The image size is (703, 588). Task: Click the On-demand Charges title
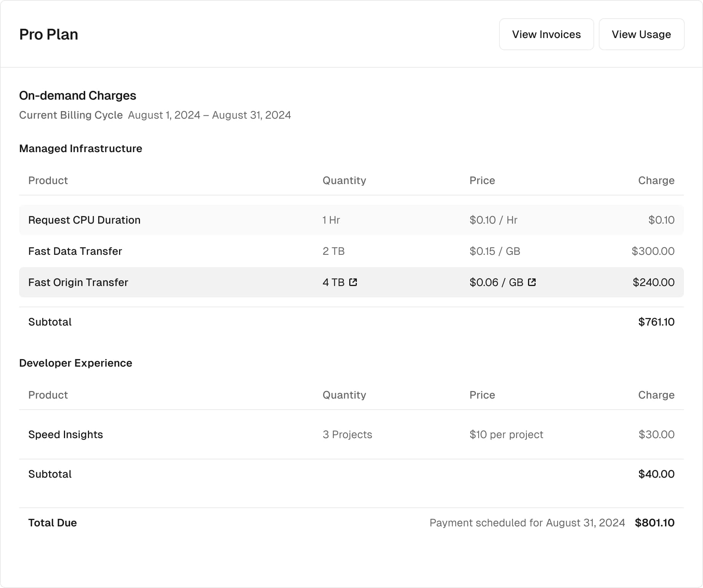click(77, 95)
